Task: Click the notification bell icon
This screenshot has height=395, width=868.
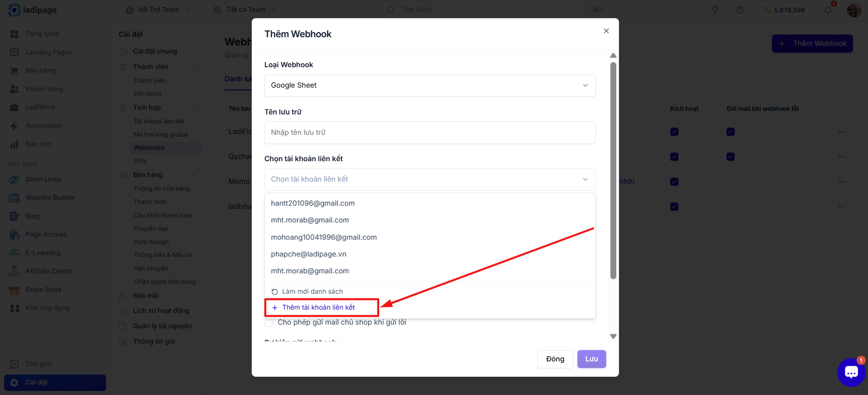Action: click(828, 10)
